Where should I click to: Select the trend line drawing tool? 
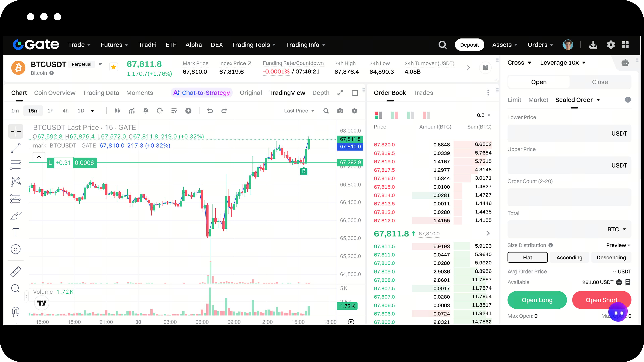15,148
